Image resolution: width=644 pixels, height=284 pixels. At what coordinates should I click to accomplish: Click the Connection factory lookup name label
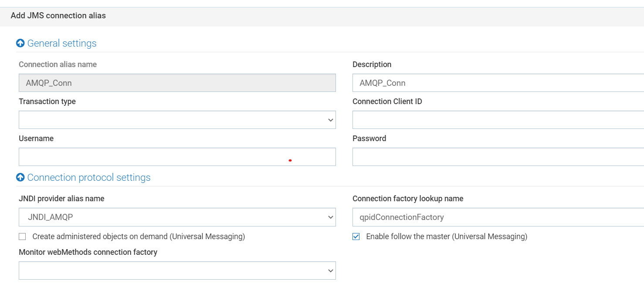coord(408,199)
